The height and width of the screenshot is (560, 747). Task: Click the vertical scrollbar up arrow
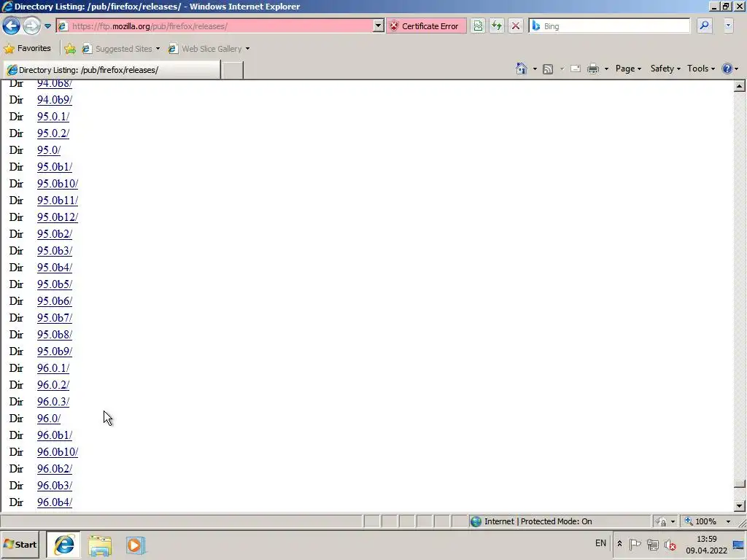coord(740,86)
